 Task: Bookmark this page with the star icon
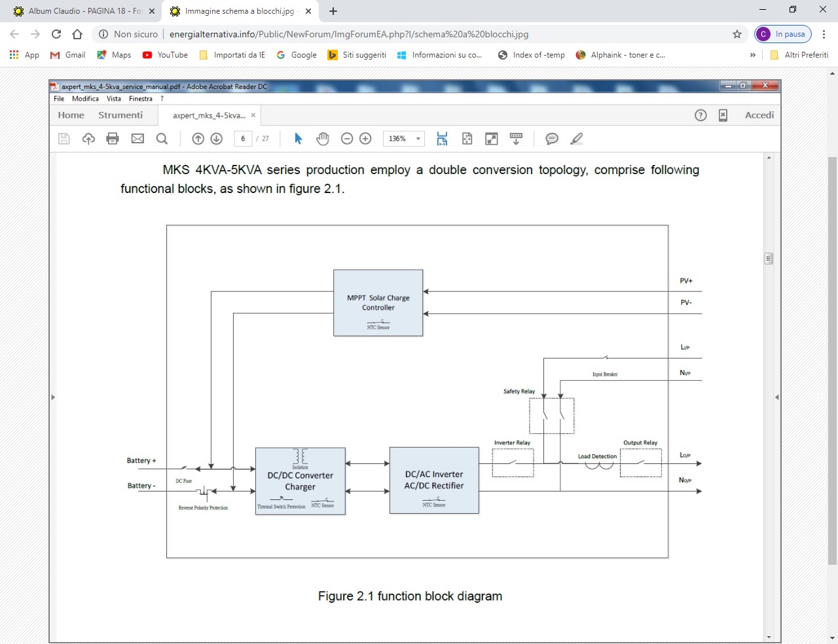[737, 34]
